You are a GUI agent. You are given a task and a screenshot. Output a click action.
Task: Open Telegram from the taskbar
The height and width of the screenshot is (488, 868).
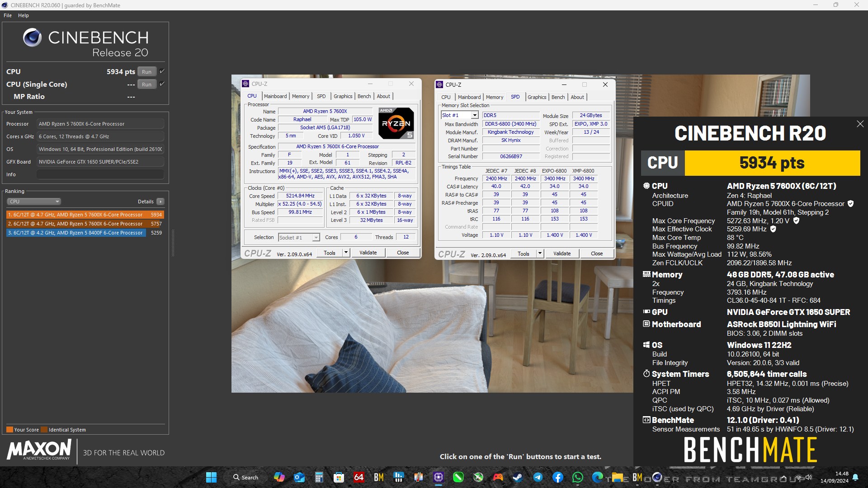tap(538, 477)
